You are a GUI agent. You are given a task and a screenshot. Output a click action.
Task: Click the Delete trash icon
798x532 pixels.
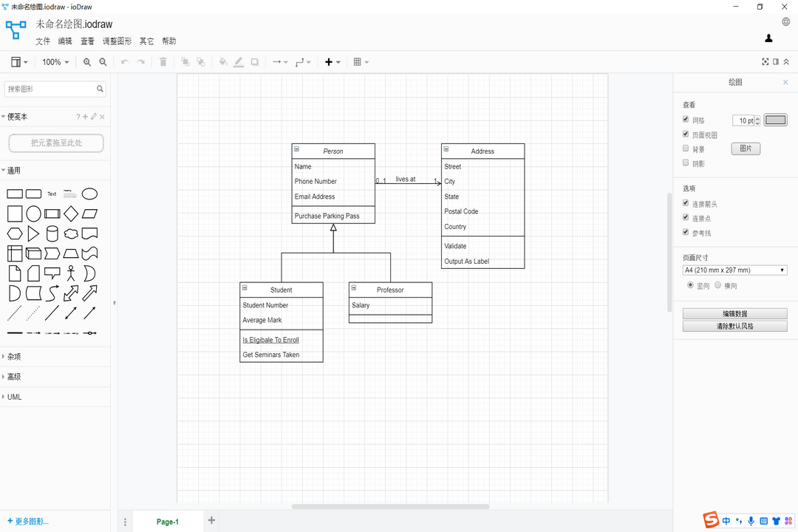click(x=163, y=62)
